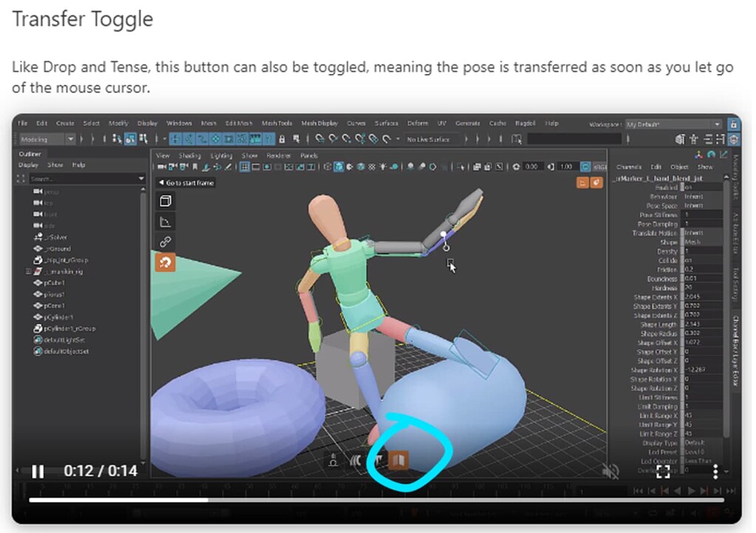Pause the video playback
Screen dimensions: 756x533
pos(38,471)
